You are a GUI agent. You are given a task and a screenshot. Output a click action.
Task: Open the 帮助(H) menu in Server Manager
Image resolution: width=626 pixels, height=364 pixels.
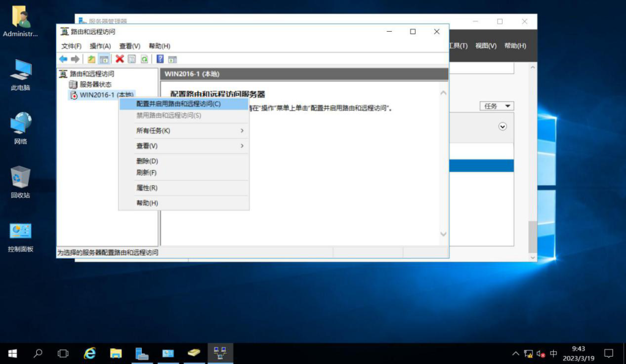click(x=515, y=45)
